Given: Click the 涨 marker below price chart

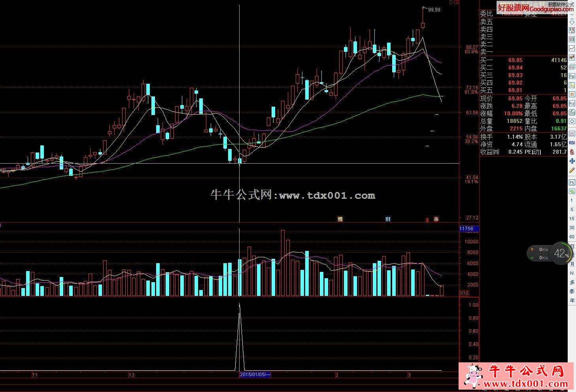Looking at the screenshot, I should [436, 219].
